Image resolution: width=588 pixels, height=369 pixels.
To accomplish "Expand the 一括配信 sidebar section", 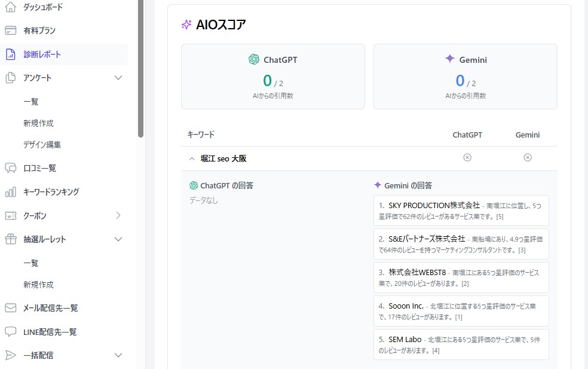I will (118, 355).
